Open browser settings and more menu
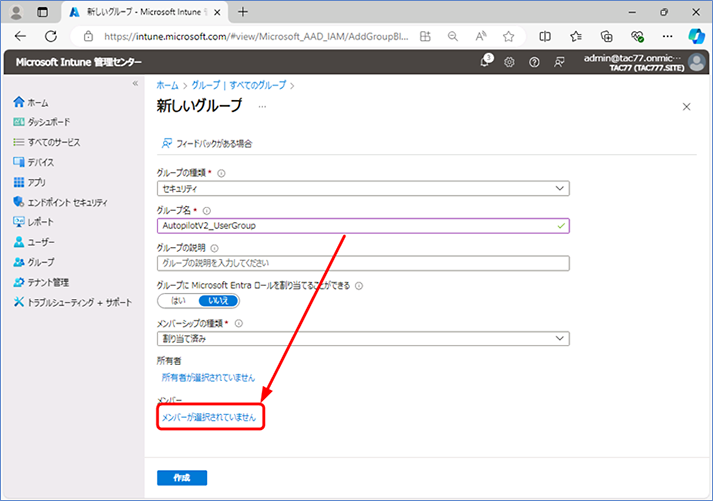The width and height of the screenshot is (713, 501). click(x=668, y=36)
